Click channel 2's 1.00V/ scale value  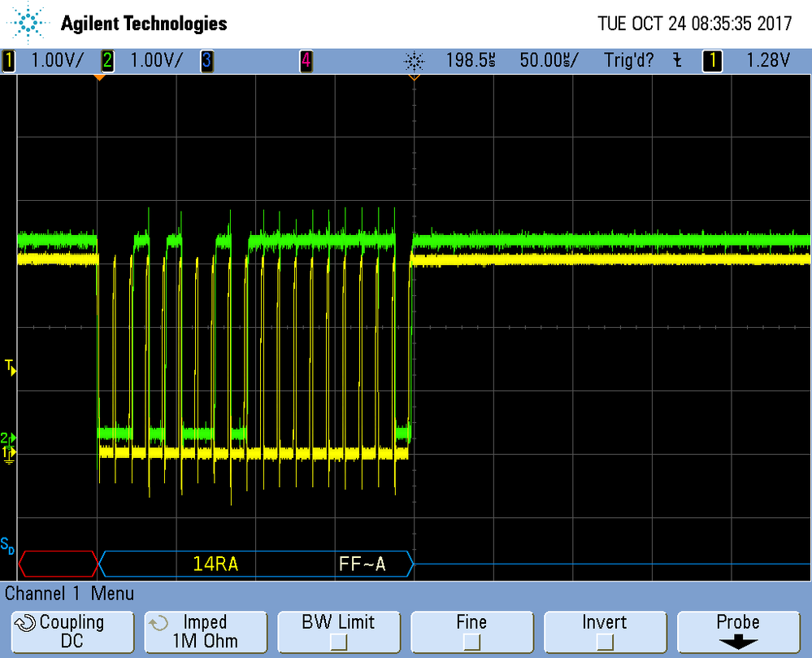(x=156, y=61)
